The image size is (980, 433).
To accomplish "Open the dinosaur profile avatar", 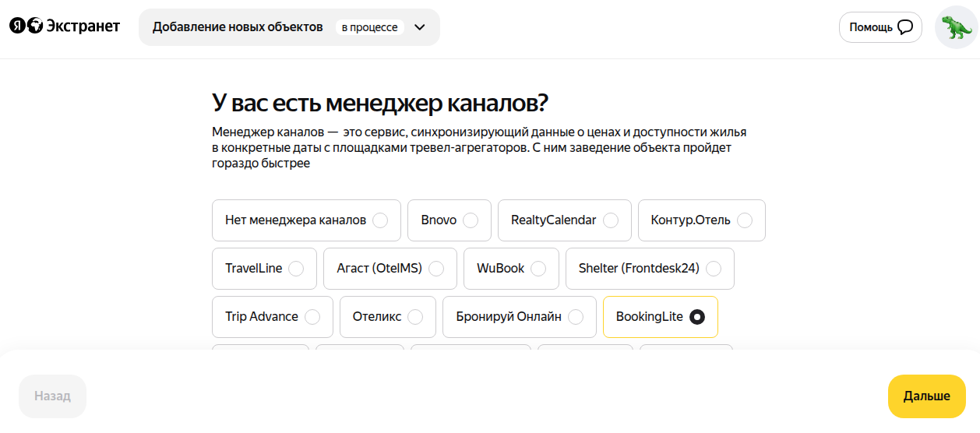I will tap(956, 27).
